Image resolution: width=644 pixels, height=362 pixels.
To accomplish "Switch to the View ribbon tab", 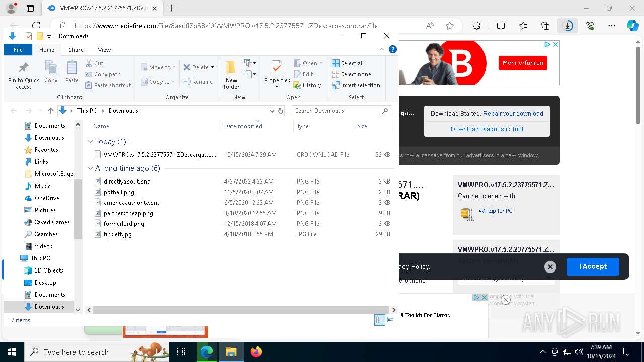I will [104, 50].
